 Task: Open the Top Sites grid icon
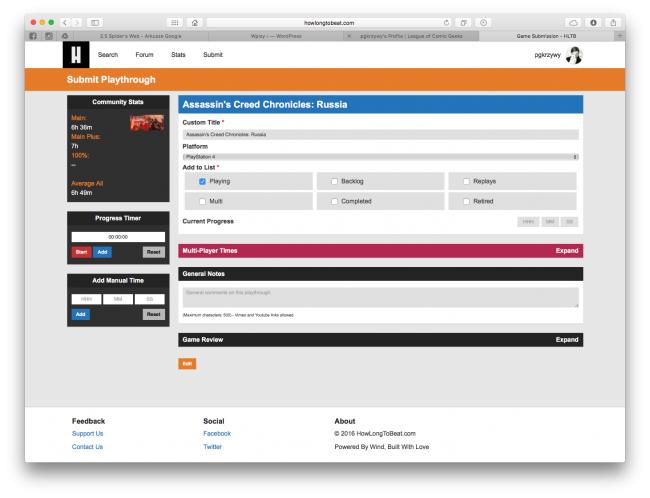pyautogui.click(x=175, y=22)
